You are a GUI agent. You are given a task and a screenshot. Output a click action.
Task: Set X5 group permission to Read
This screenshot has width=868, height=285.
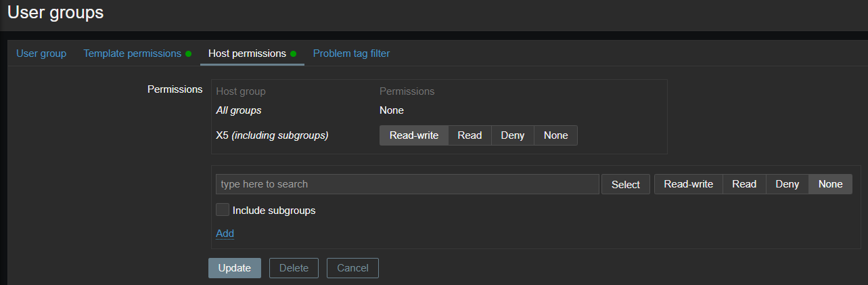(x=470, y=135)
